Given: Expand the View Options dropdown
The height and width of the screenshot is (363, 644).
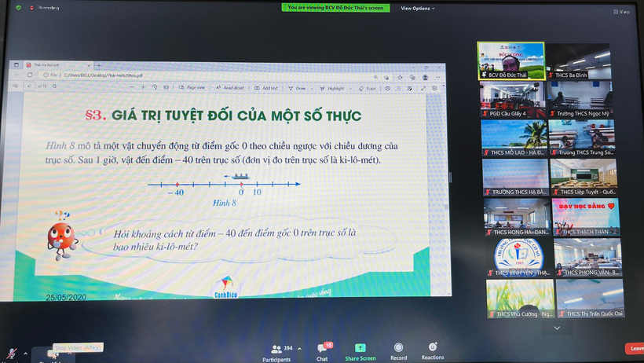Looking at the screenshot, I should tap(416, 8).
